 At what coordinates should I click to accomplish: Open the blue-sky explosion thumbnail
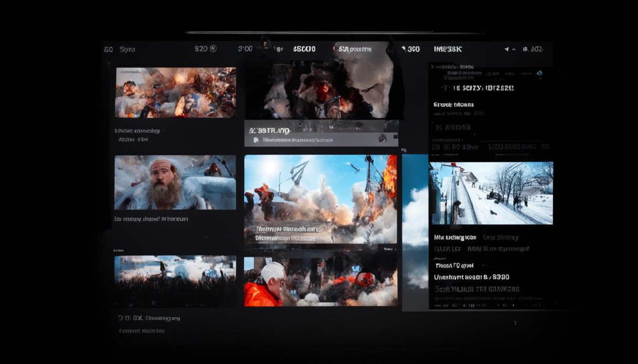coord(320,199)
